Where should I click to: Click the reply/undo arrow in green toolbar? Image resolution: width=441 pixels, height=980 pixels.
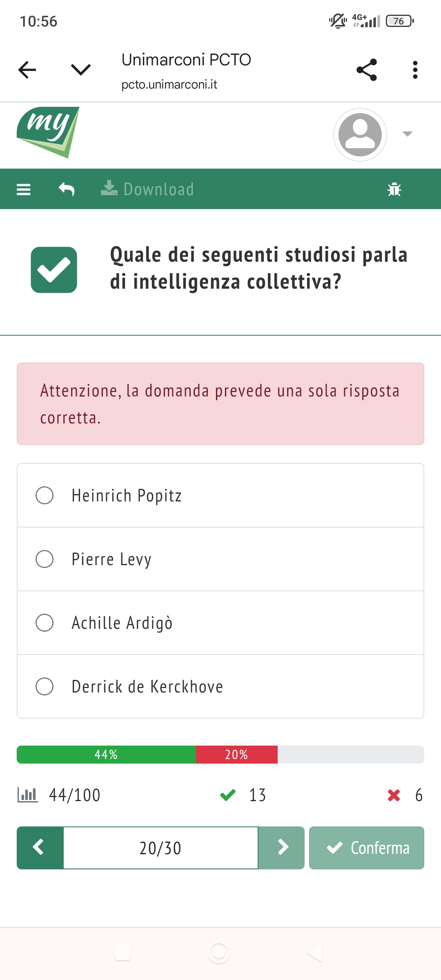point(67,189)
